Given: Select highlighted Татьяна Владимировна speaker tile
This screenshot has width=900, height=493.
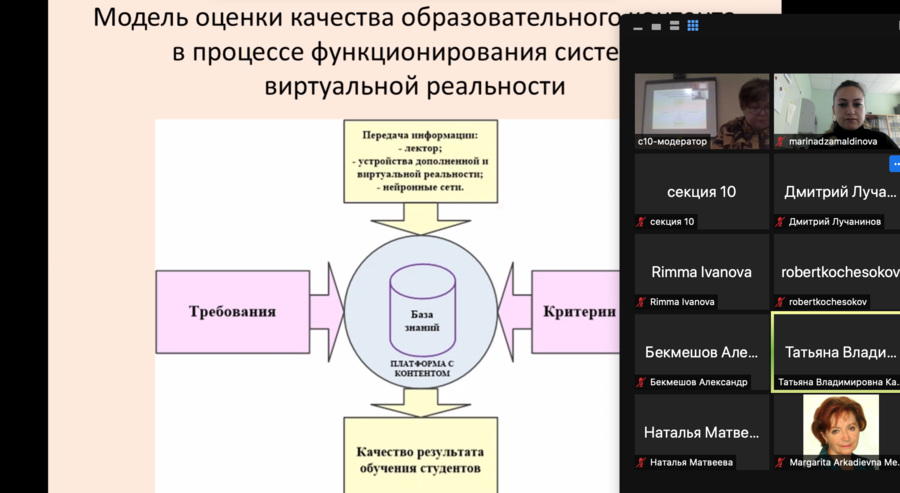Looking at the screenshot, I should pos(835,351).
